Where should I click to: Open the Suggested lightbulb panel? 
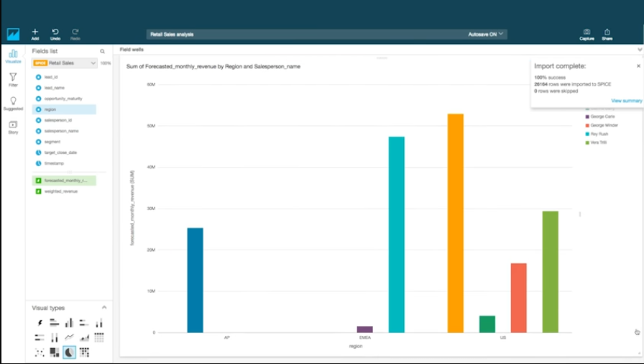13,104
